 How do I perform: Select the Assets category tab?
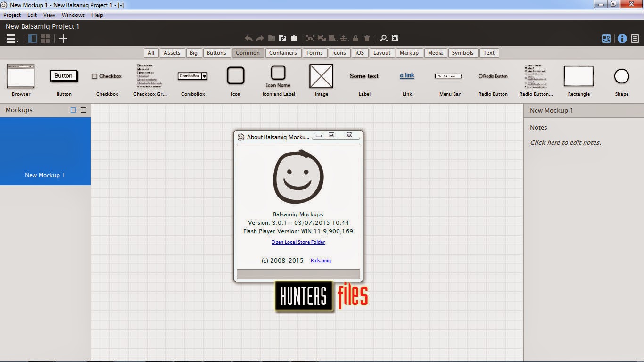coord(172,53)
